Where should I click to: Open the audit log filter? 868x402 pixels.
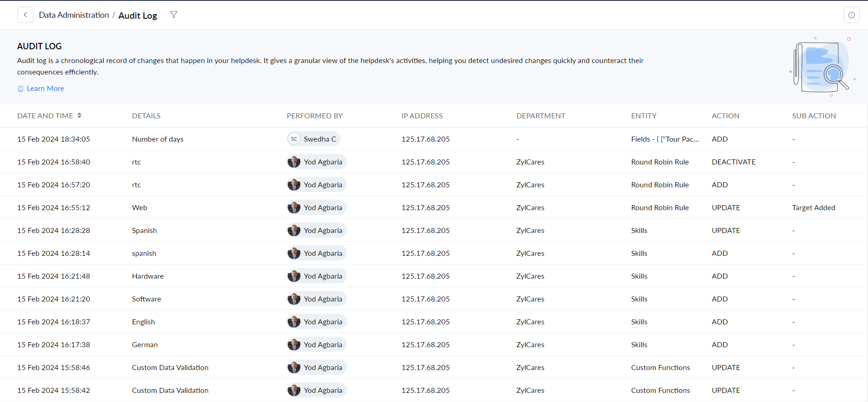(x=174, y=15)
